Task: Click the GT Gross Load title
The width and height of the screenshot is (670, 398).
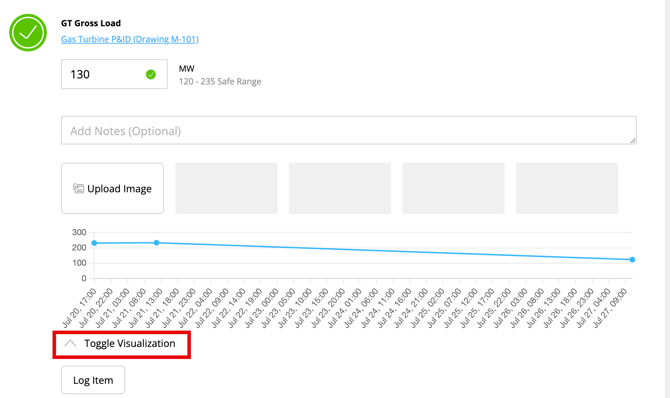Action: (x=91, y=23)
